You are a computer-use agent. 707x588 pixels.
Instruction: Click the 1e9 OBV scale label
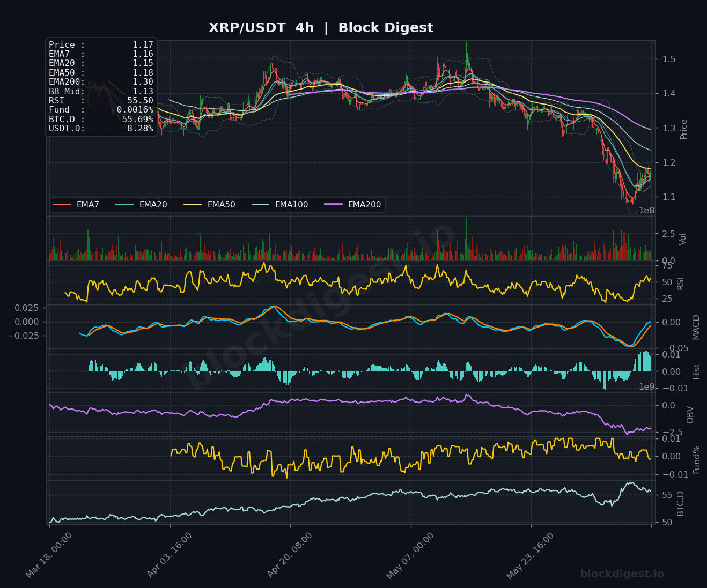pyautogui.click(x=646, y=387)
